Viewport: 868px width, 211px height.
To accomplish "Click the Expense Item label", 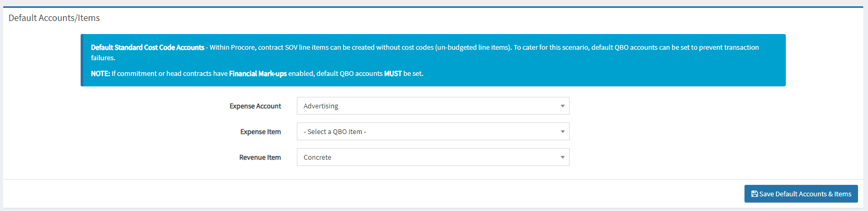I will [x=260, y=131].
